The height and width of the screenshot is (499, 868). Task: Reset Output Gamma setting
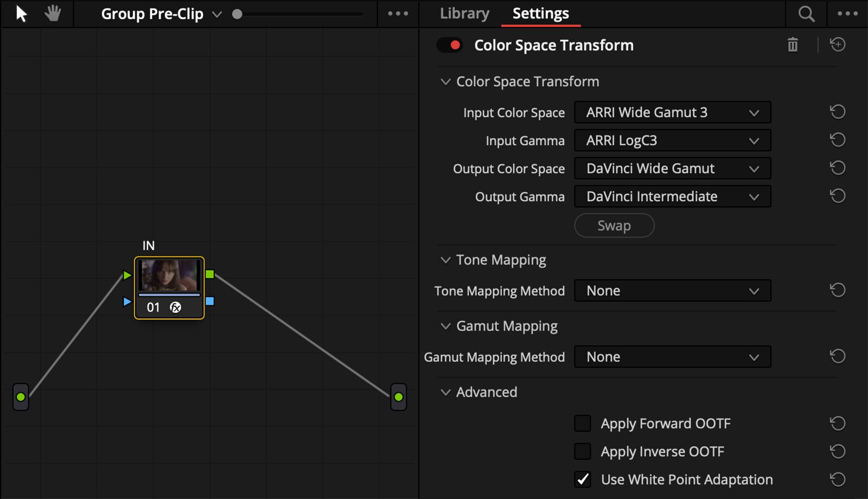tap(838, 196)
